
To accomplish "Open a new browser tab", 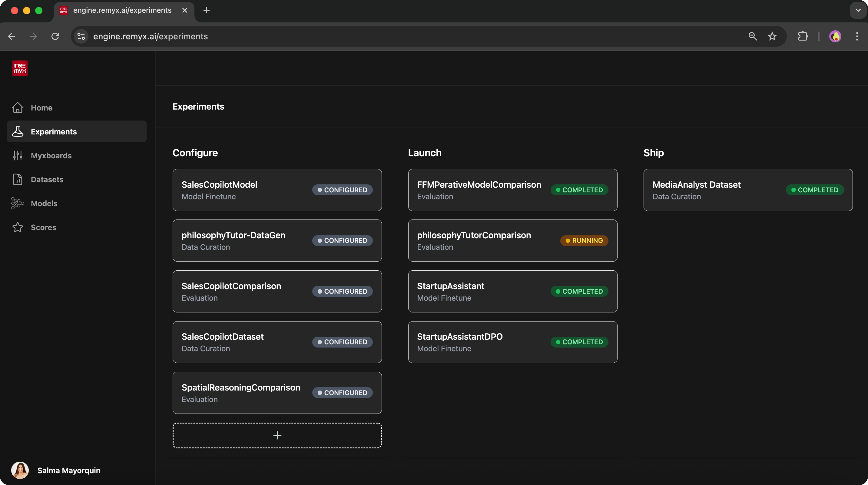I will point(207,10).
